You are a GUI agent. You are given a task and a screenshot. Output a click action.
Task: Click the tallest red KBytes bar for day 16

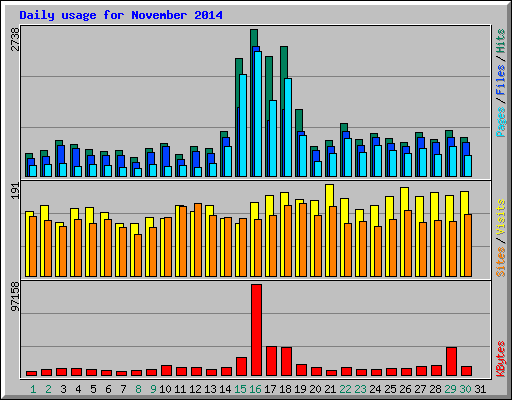pyautogui.click(x=256, y=330)
